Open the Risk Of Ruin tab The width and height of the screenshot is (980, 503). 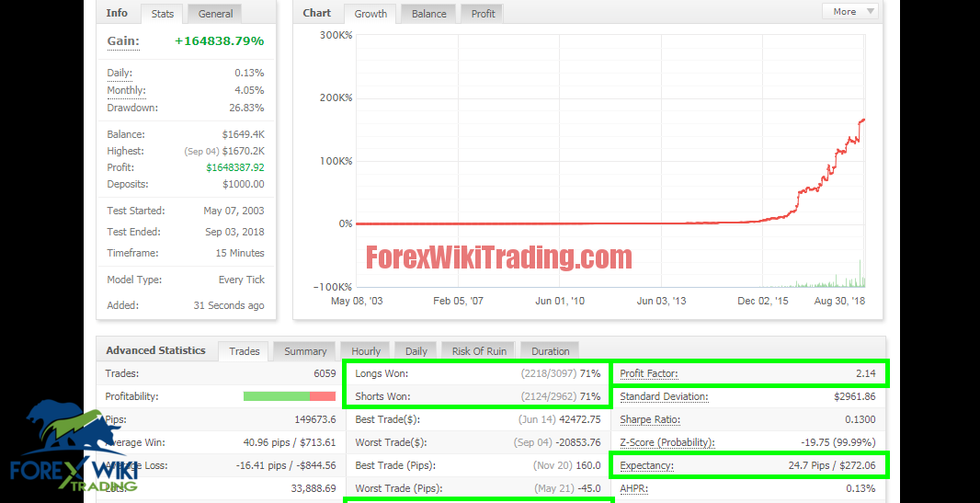click(479, 351)
